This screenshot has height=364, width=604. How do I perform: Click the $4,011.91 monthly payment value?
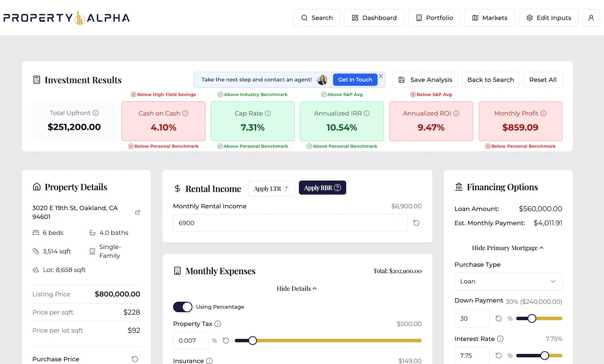coord(548,223)
